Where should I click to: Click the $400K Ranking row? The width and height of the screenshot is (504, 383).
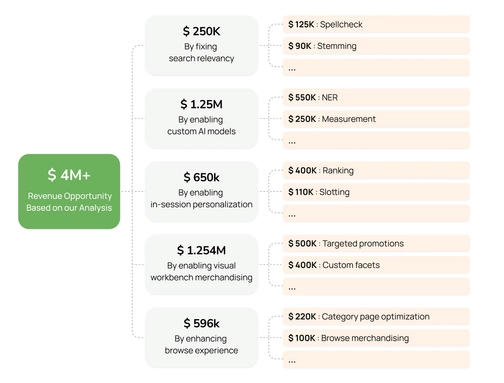click(376, 170)
